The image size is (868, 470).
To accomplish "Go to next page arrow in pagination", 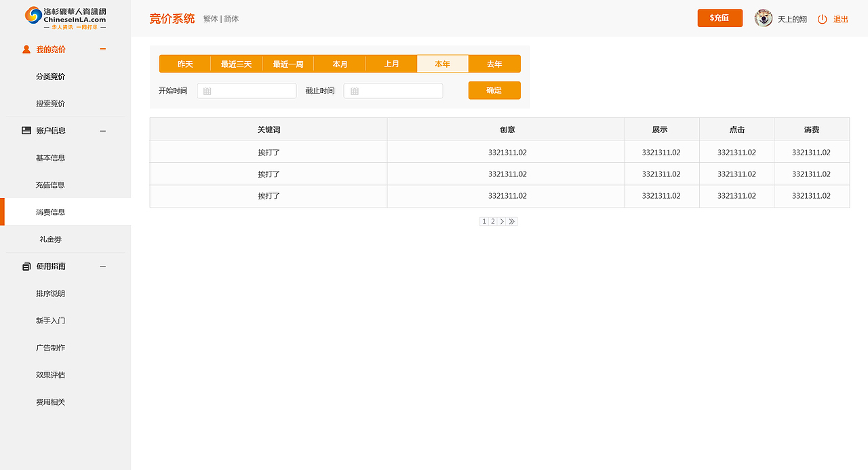I will pos(502,221).
